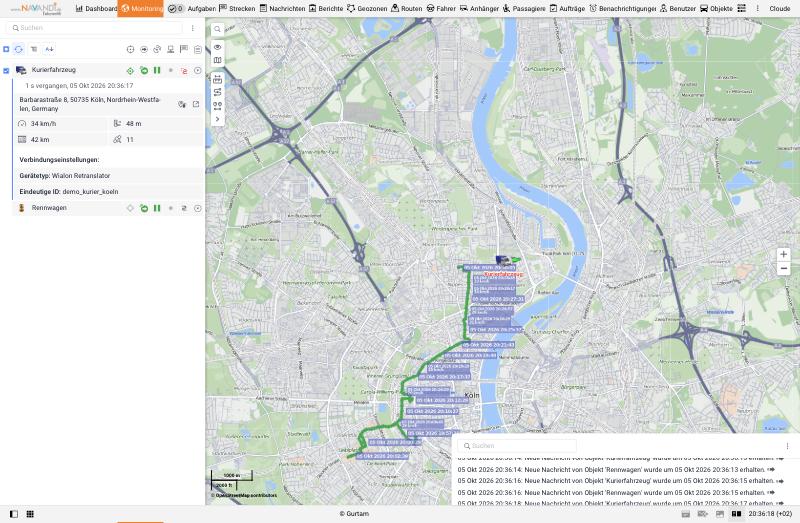Toggle Rennwagen map tracking diamond icon
800x523 pixels.
pyautogui.click(x=130, y=208)
